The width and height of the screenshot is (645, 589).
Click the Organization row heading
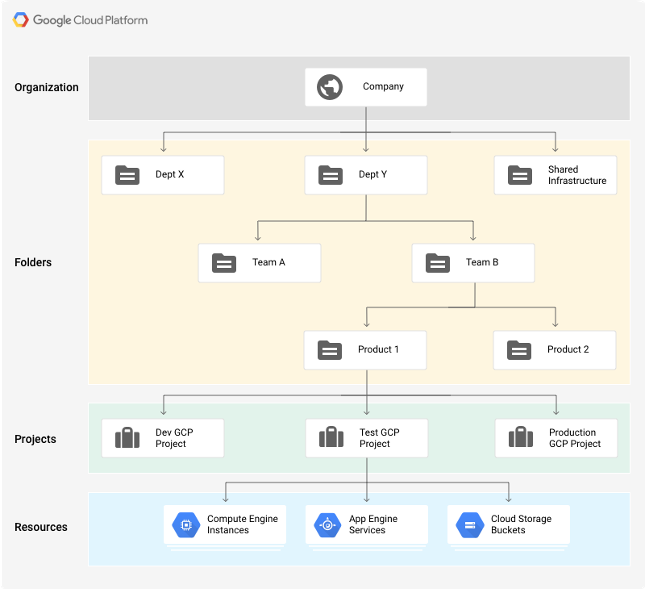[x=46, y=88]
